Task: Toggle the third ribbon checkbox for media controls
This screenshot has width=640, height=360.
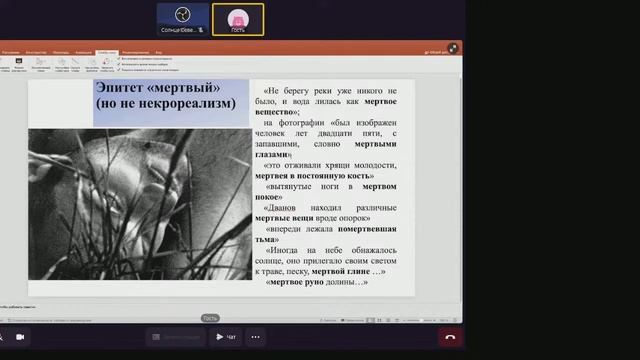Action: (119, 70)
